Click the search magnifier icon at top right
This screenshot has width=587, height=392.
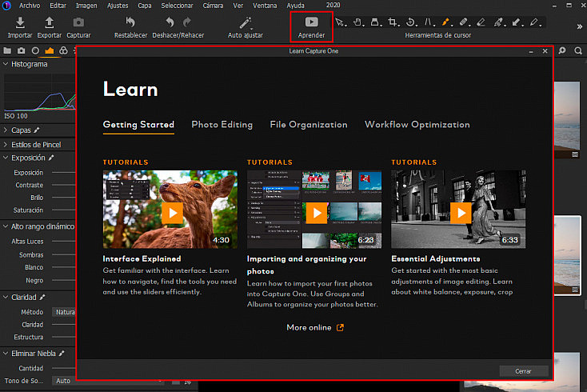coord(578,50)
